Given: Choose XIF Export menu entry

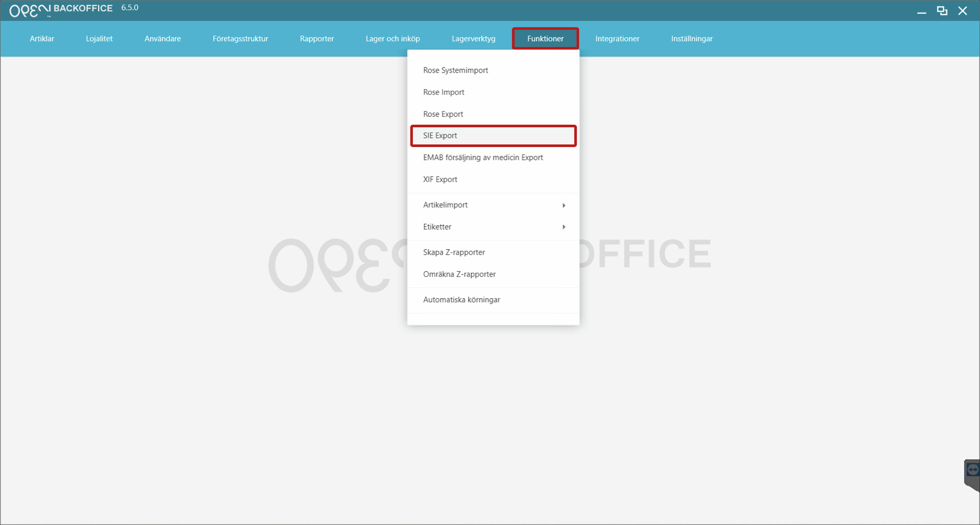Looking at the screenshot, I should tap(493, 179).
